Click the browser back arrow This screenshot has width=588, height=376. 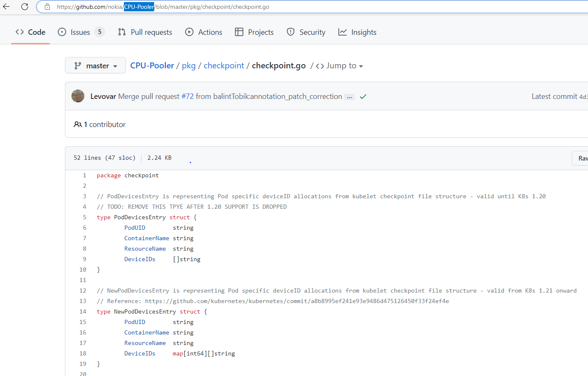pyautogui.click(x=5, y=6)
